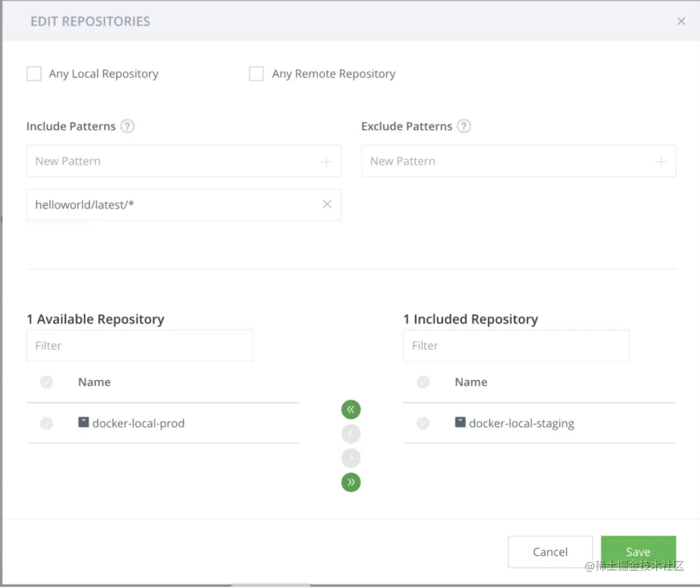Remove the helloworld/latest/* pattern with X icon
Viewport: 700px width, 588px height.
pyautogui.click(x=327, y=204)
